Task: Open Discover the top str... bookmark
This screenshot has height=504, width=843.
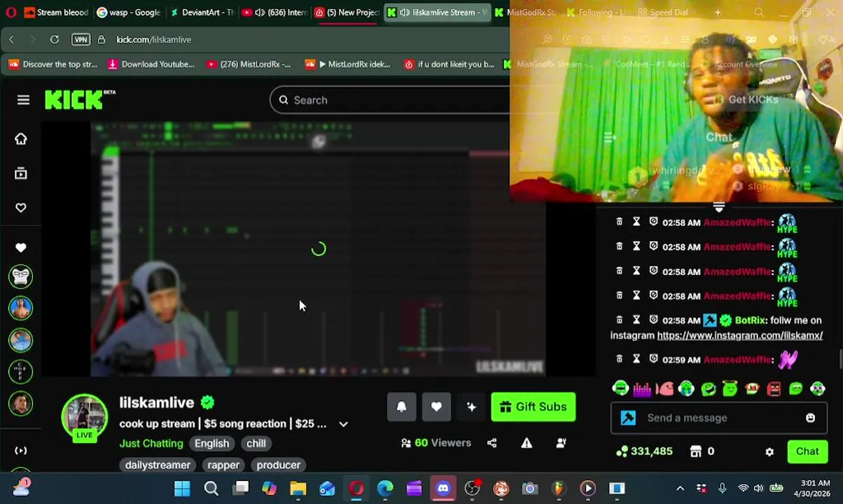Action: (x=53, y=64)
